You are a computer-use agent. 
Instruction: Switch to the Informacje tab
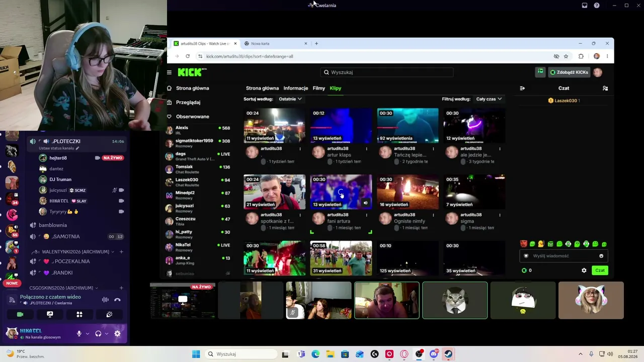click(x=296, y=88)
